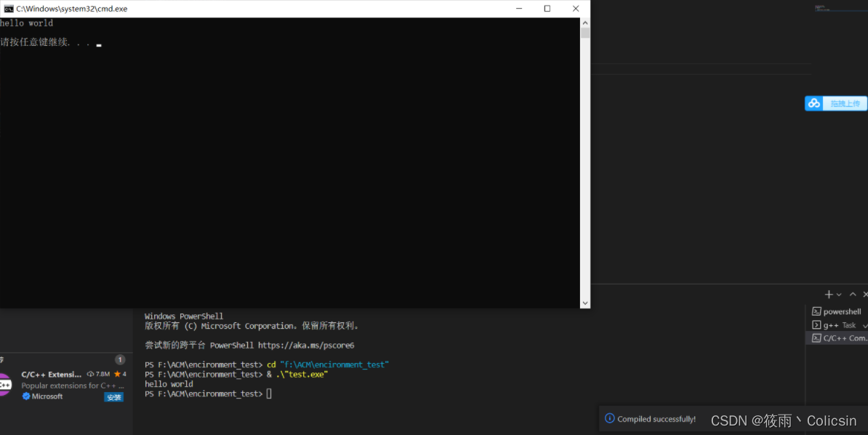Click the cd "f:\ACM\encironment_test" command line
The image size is (868, 435).
328,364
